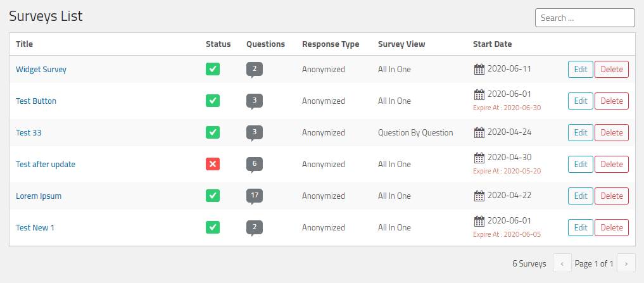644x283 pixels.
Task: Click the calendar icon in Test 33 row
Action: (479, 132)
